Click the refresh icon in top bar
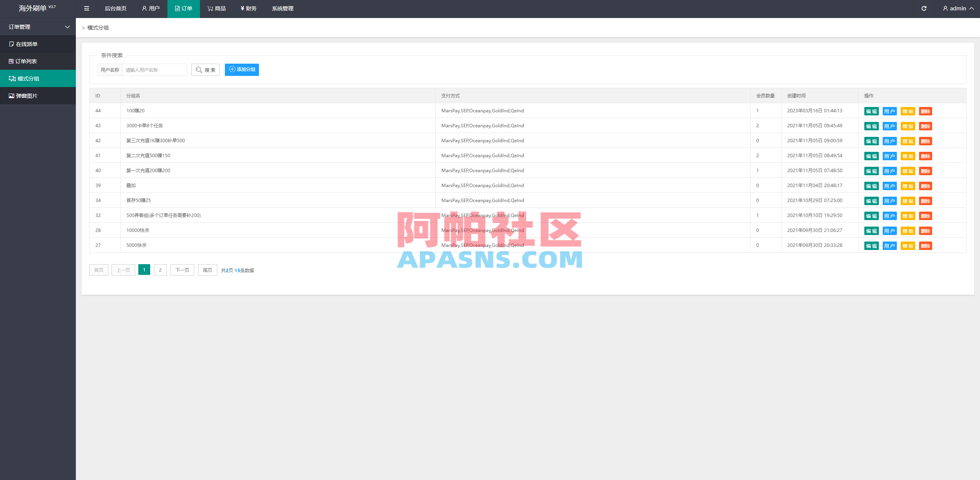The width and height of the screenshot is (980, 480). tap(924, 8)
